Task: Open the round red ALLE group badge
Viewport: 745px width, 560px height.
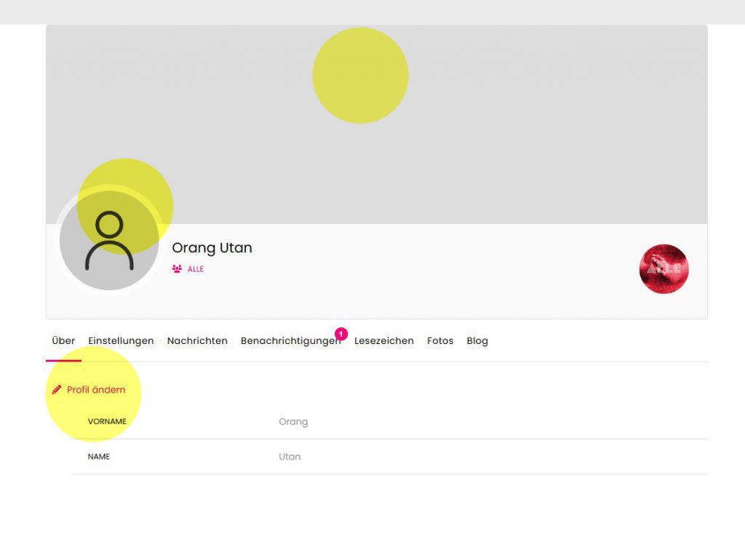Action: (664, 269)
